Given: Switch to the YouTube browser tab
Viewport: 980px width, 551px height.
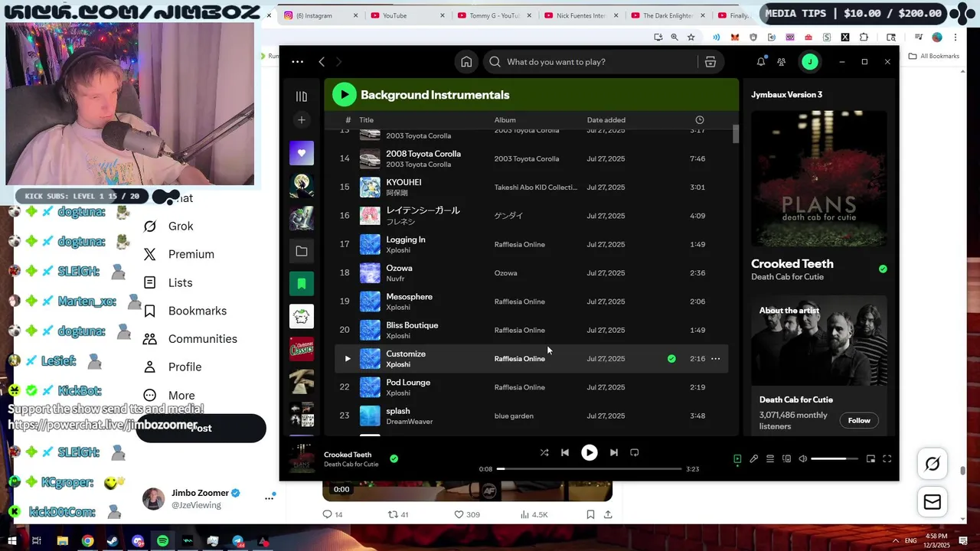Looking at the screenshot, I should point(404,15).
